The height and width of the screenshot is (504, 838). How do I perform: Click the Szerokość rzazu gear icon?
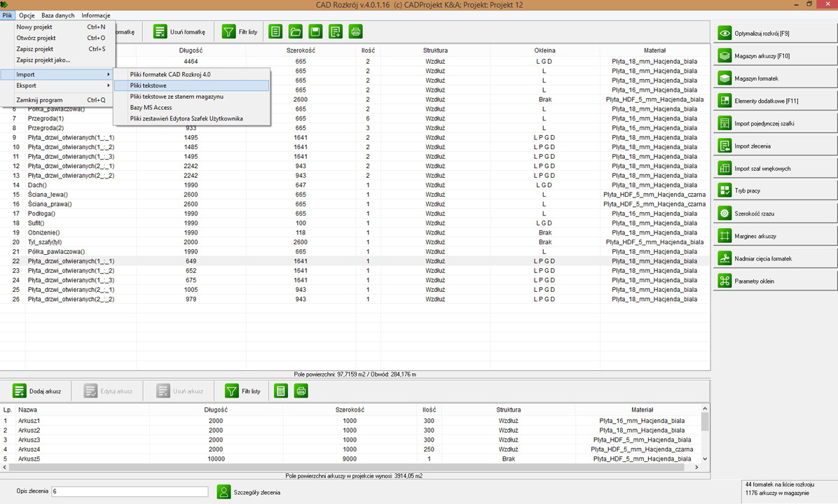724,213
